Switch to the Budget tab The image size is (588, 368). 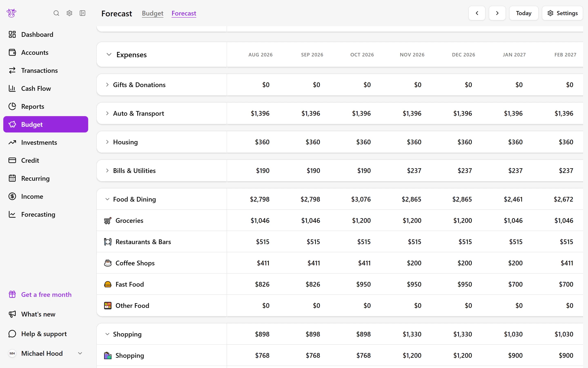tap(153, 13)
